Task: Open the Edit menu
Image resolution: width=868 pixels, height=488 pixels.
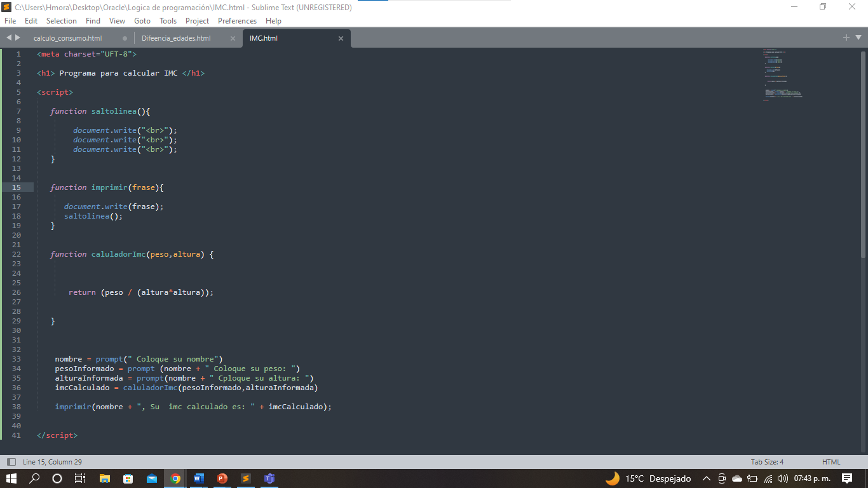Action: point(31,21)
